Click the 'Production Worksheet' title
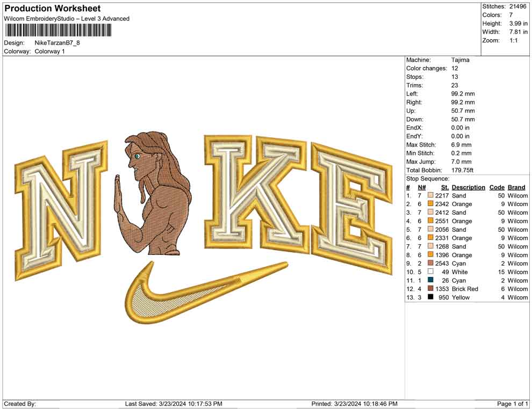 click(x=53, y=9)
